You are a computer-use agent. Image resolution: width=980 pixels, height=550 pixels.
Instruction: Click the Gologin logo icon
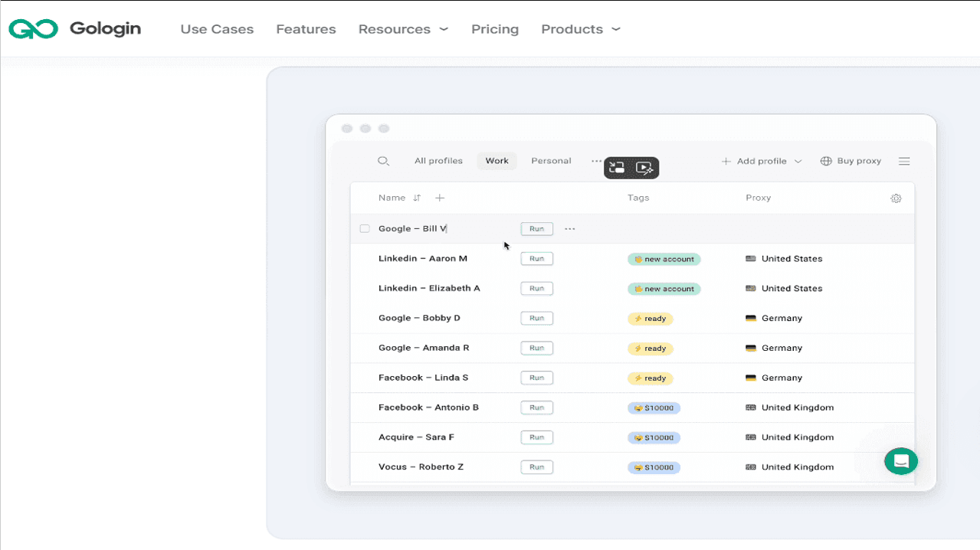[34, 29]
